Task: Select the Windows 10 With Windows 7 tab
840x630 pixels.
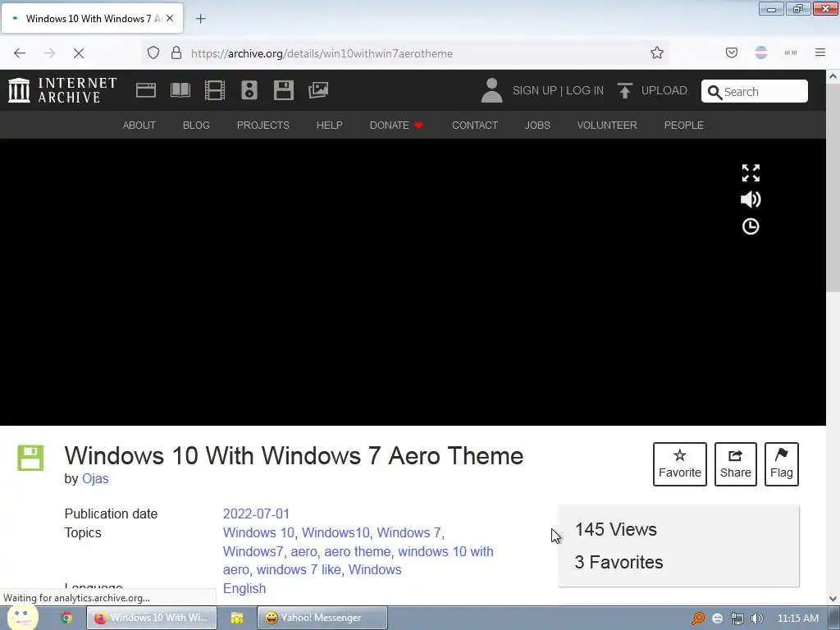Action: point(92,19)
